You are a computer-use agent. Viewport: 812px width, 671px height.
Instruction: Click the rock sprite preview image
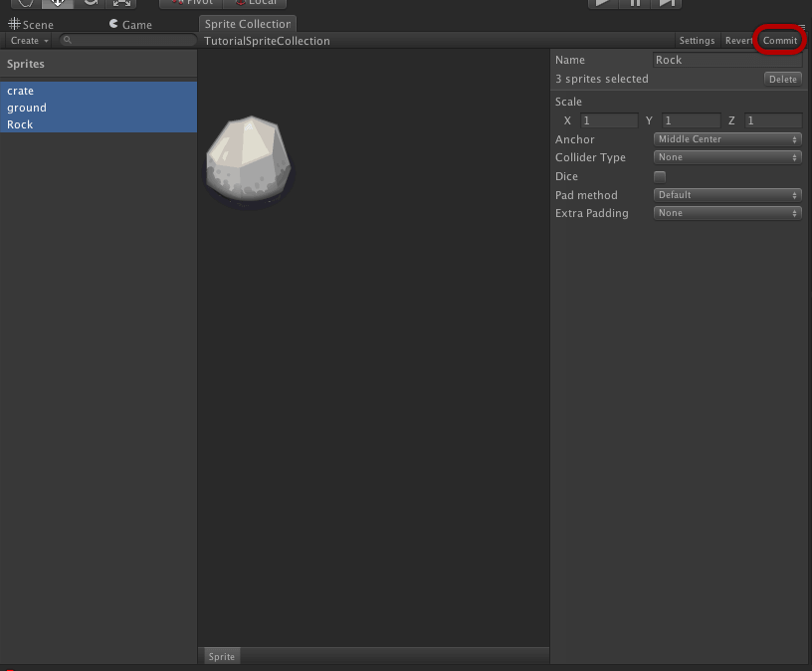point(249,161)
